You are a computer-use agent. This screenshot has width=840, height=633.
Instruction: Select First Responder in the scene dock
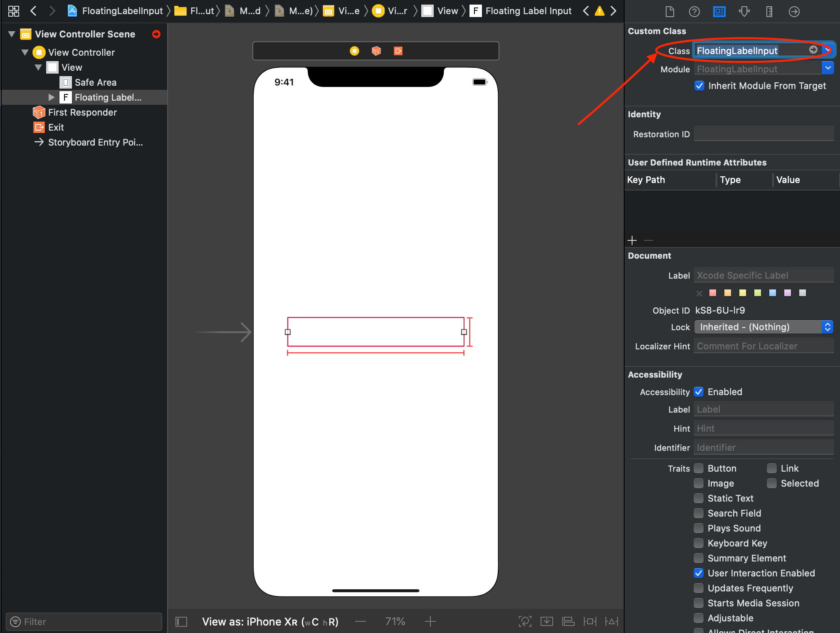point(82,112)
